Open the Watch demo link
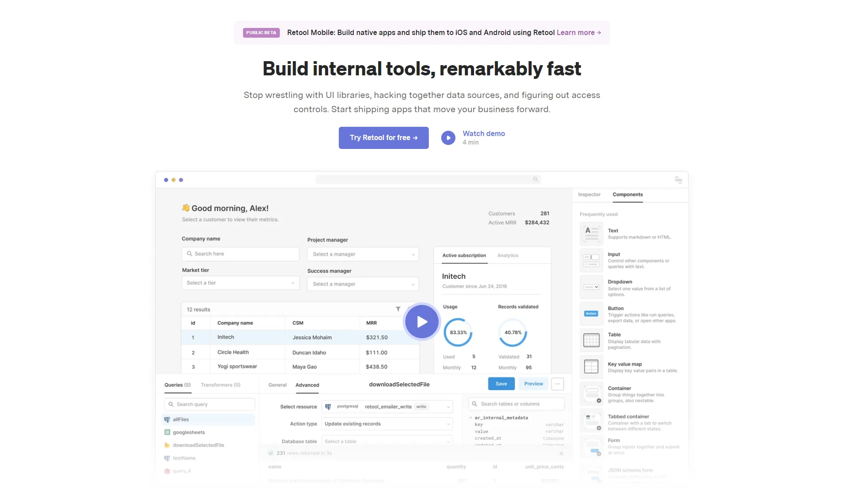This screenshot has height=504, width=843. pyautogui.click(x=483, y=133)
